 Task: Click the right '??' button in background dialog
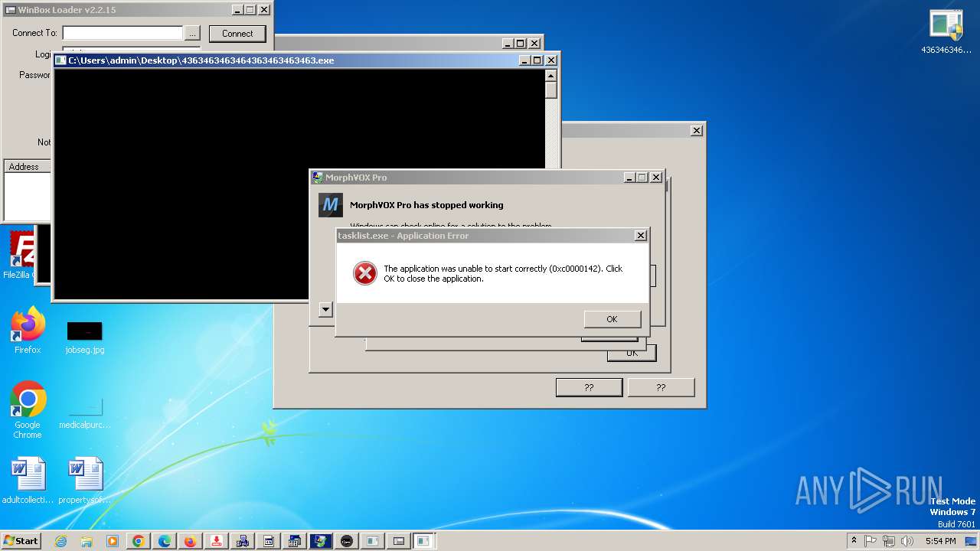(x=661, y=388)
